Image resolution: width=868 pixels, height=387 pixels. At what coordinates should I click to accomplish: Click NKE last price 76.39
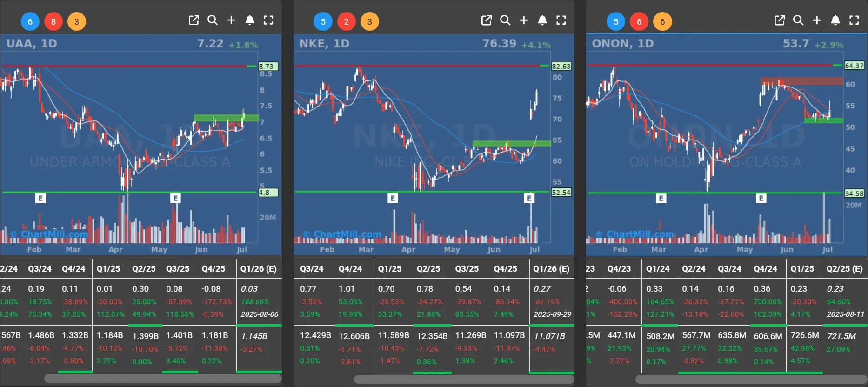point(499,43)
